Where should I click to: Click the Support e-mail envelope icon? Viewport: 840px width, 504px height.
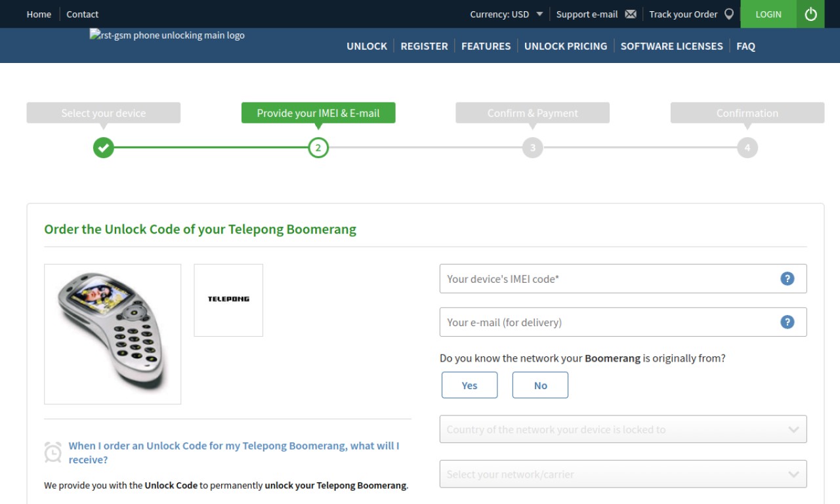point(631,14)
